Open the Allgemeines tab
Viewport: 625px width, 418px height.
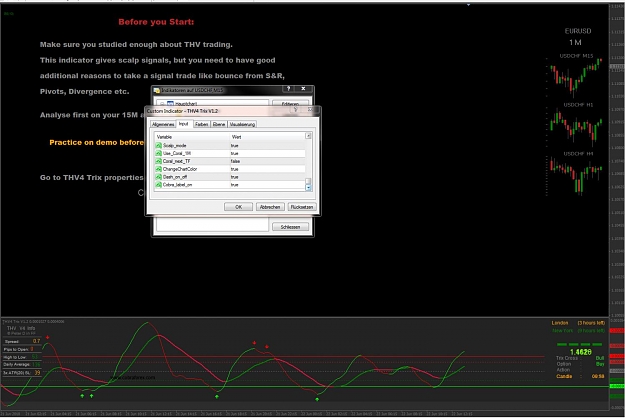tap(163, 124)
